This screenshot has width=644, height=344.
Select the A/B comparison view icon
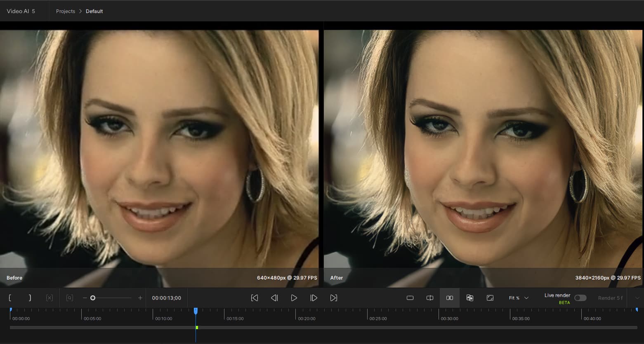point(470,298)
